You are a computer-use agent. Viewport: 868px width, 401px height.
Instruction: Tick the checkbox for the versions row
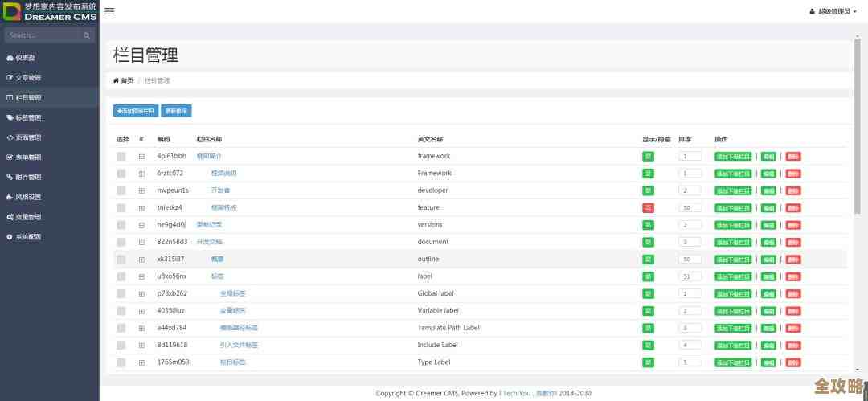(x=121, y=225)
